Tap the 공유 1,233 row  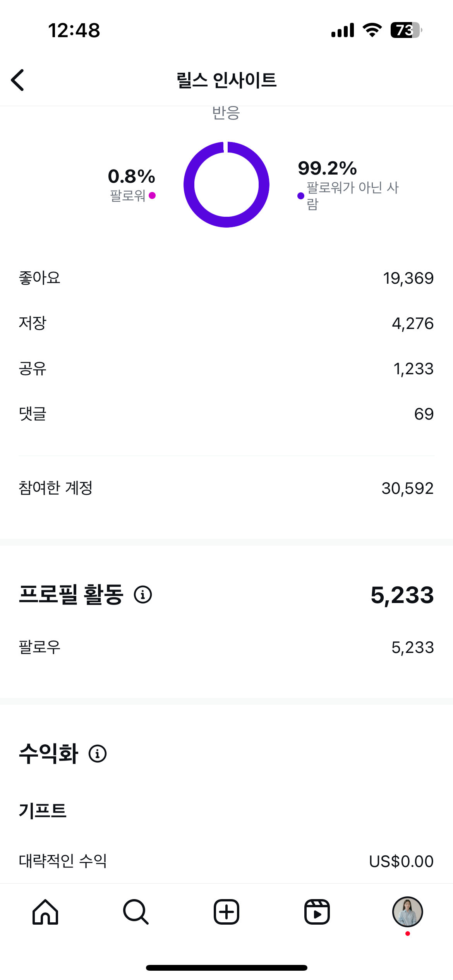click(x=226, y=368)
